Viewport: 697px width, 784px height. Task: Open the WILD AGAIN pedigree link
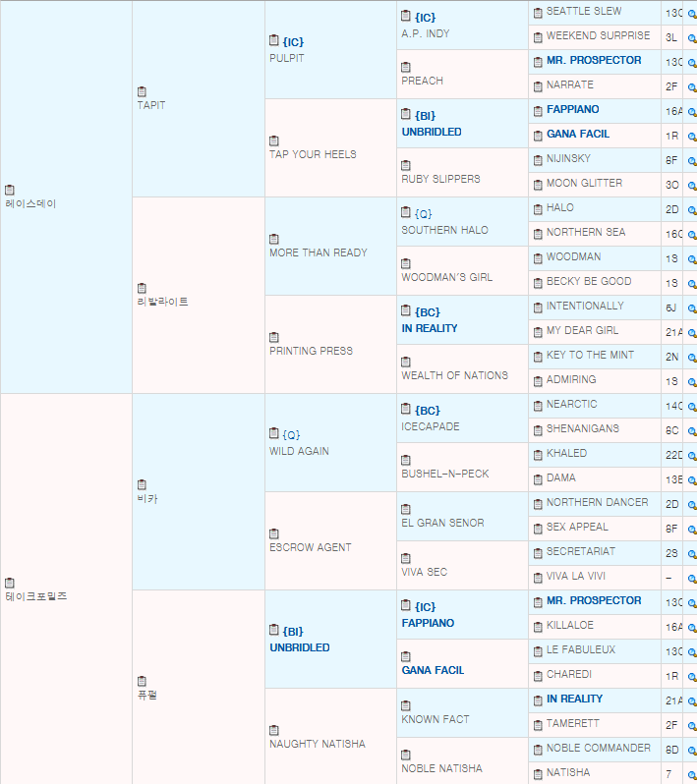(x=299, y=451)
